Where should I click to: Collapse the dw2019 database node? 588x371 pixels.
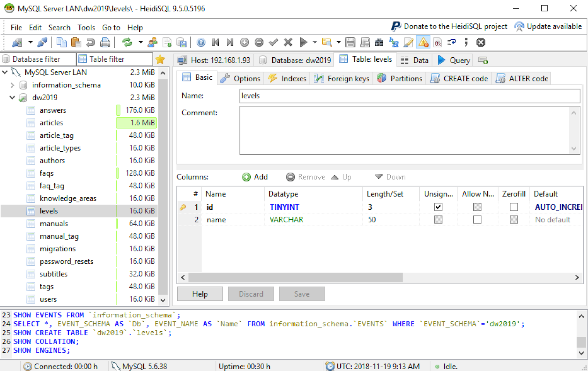12,98
